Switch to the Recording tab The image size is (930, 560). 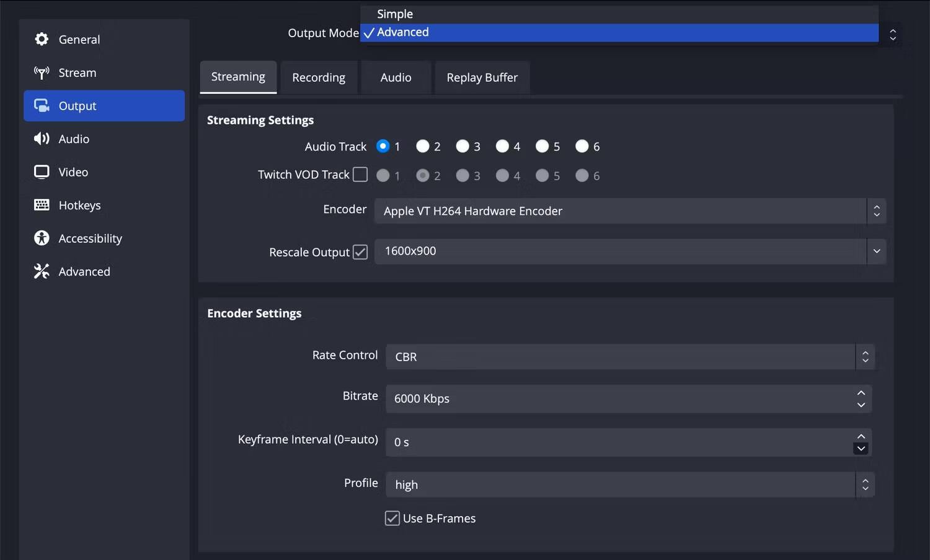pos(319,77)
